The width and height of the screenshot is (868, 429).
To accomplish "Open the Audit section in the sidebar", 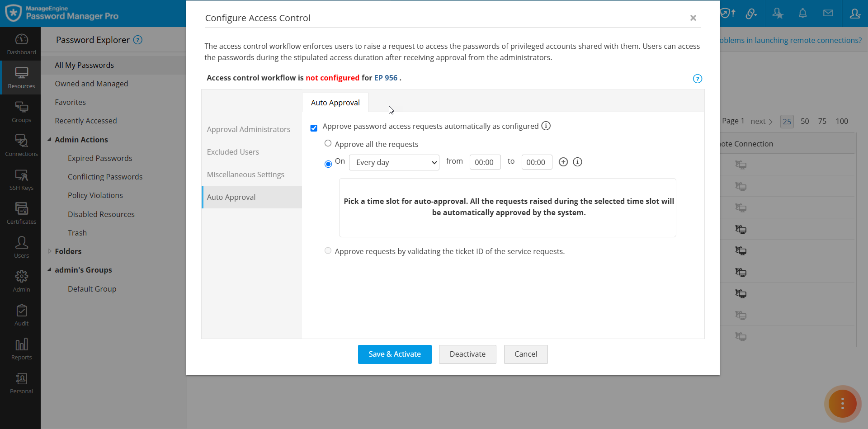I will [x=21, y=314].
